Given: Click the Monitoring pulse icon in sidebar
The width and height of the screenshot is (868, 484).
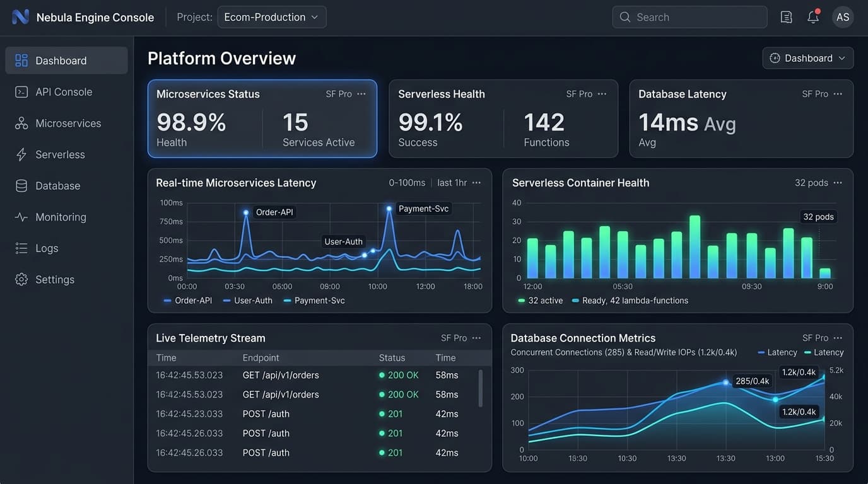Looking at the screenshot, I should (21, 217).
